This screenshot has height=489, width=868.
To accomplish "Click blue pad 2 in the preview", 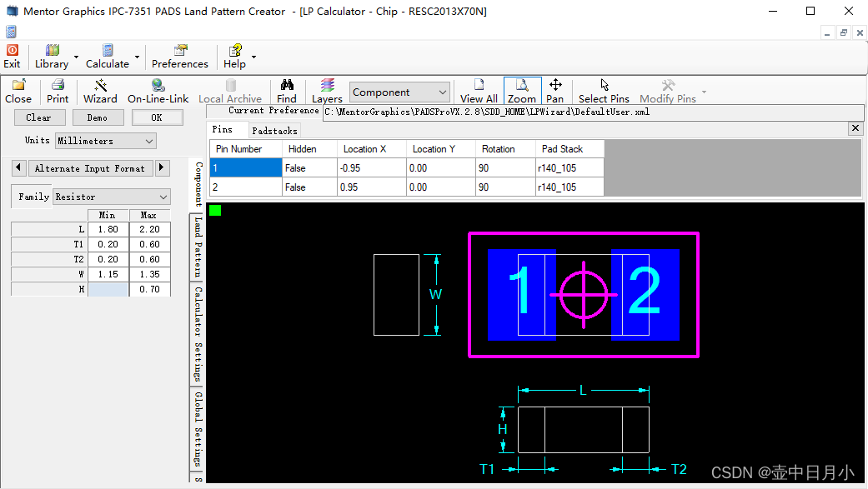I will tap(645, 294).
